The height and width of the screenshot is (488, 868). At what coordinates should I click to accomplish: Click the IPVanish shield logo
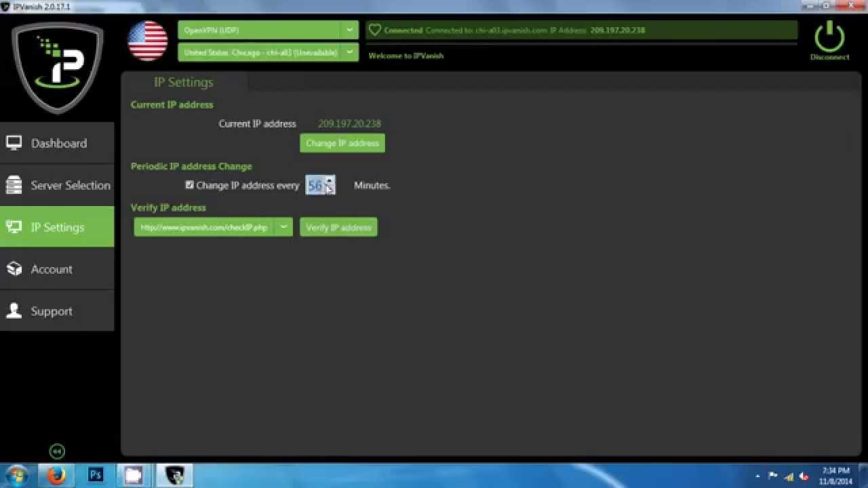(58, 68)
